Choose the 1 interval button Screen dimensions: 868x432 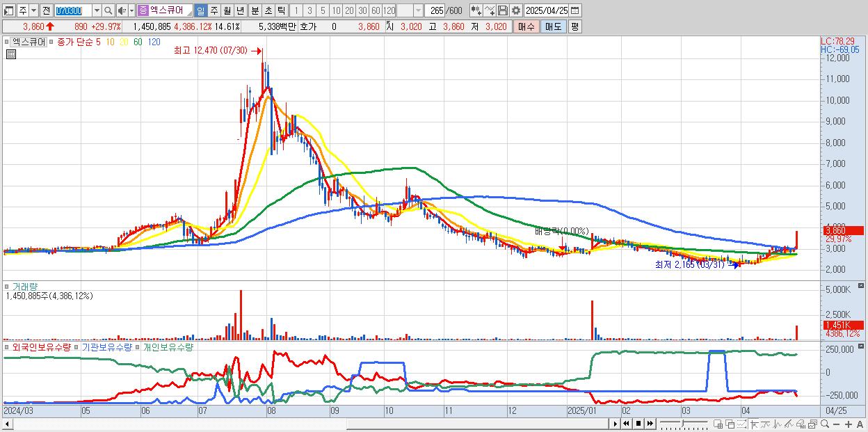(296, 11)
